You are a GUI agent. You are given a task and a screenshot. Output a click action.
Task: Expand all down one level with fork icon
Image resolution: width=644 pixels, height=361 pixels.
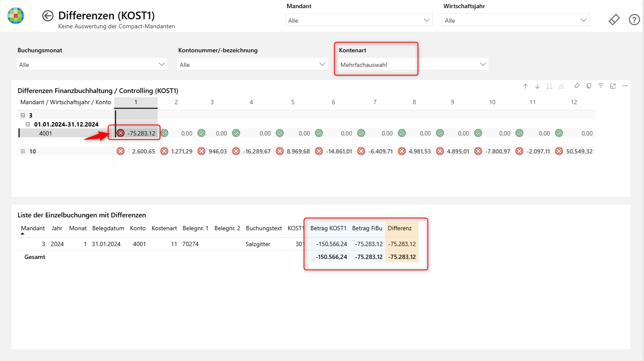[x=561, y=86]
